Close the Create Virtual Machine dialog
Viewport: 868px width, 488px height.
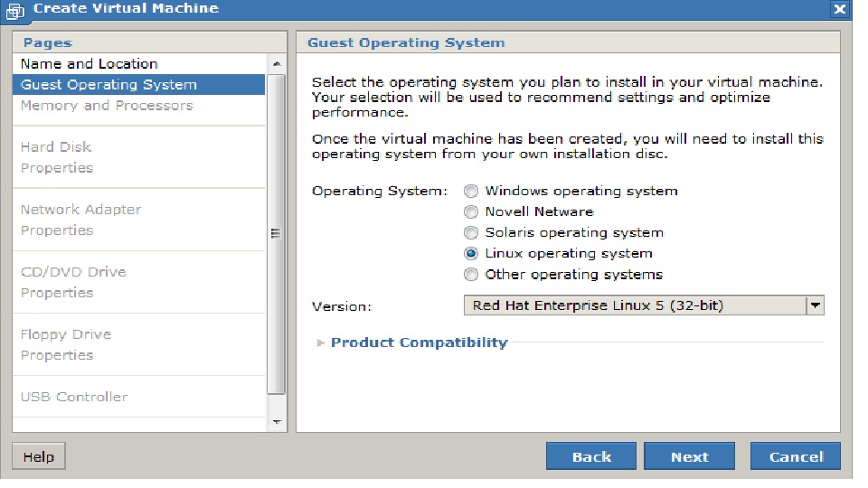click(x=839, y=9)
